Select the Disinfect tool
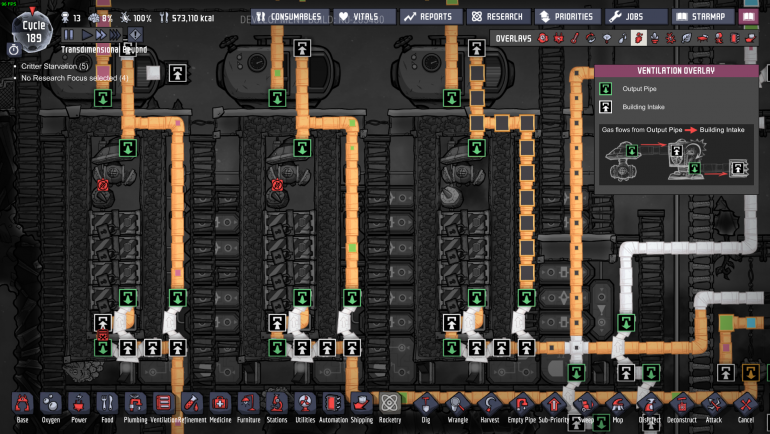 (x=650, y=408)
